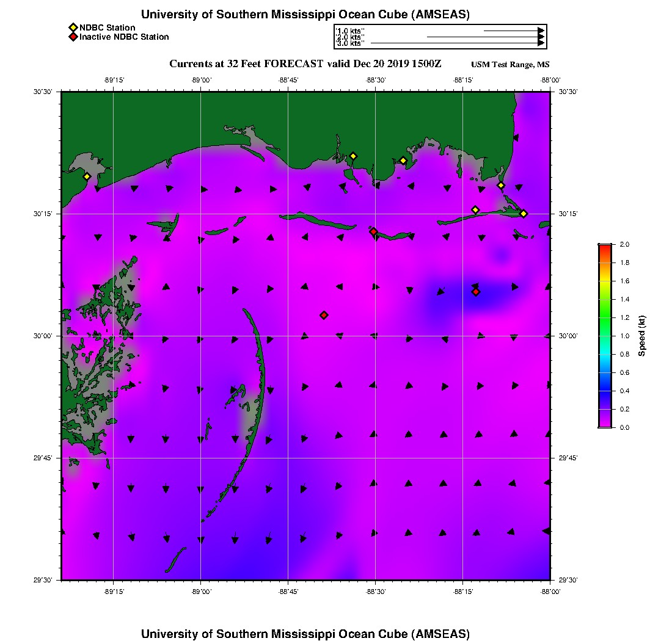Image resolution: width=672 pixels, height=641 pixels.
Task: Pick the red top of the speed colorbar
Action: point(604,247)
